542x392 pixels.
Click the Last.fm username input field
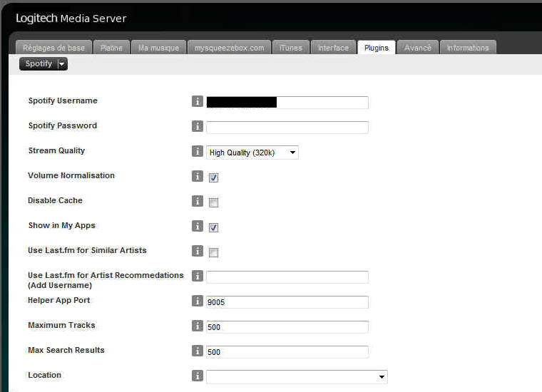(287, 277)
